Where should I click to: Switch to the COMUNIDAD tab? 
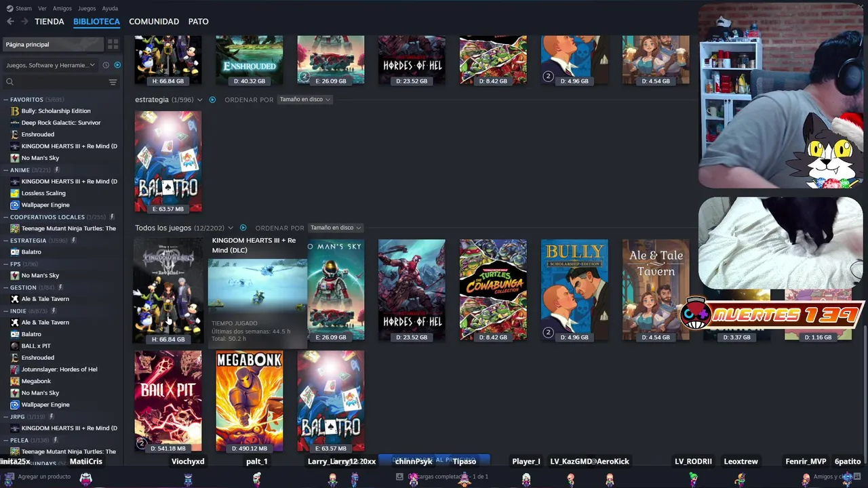[154, 22]
